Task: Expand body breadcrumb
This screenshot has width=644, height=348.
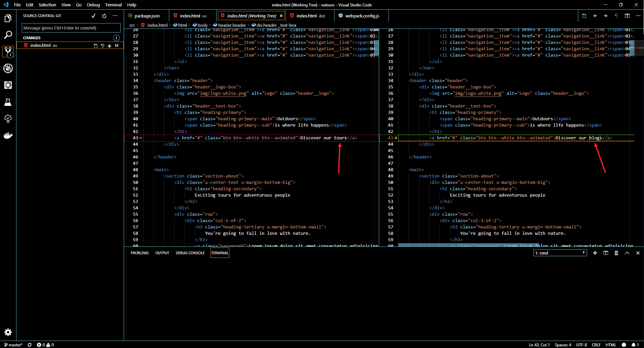Action: pyautogui.click(x=200, y=25)
